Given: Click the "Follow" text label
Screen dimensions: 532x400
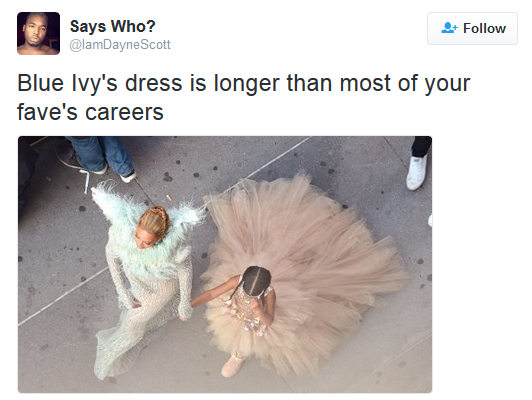Looking at the screenshot, I should [484, 28].
